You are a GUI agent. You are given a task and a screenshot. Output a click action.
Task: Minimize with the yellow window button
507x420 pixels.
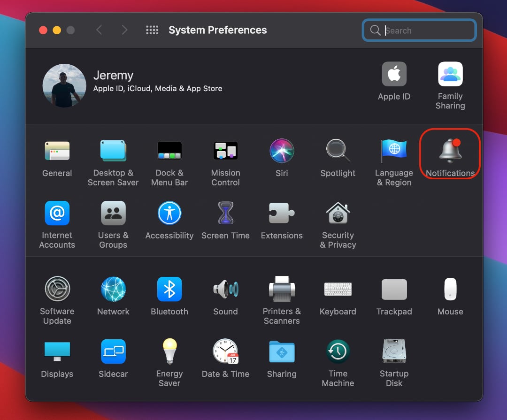(57, 30)
